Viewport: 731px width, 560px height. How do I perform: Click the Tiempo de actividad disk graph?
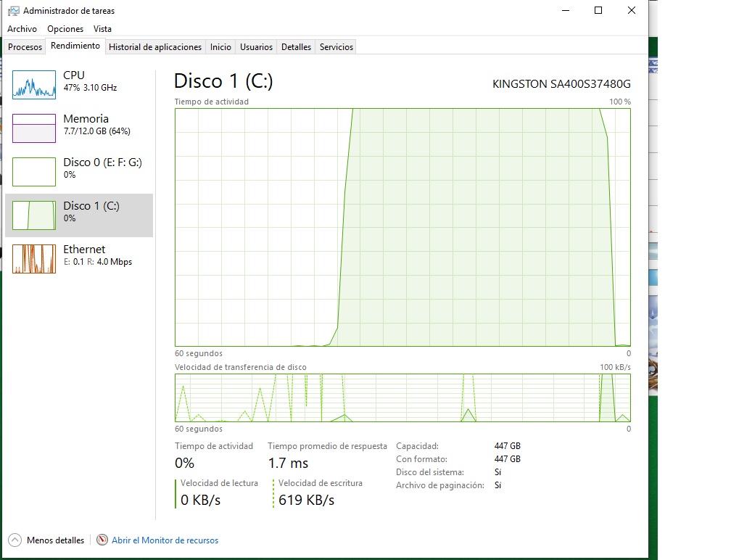point(402,227)
